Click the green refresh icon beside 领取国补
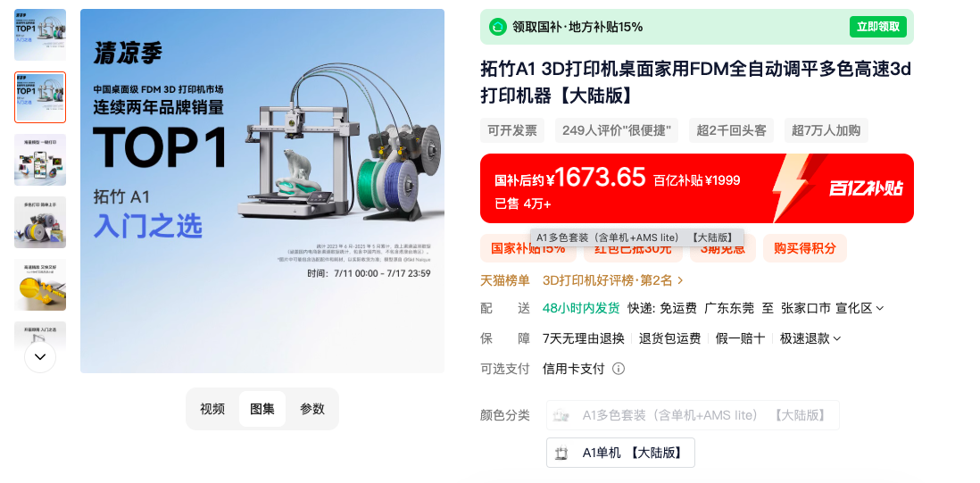980x483 pixels. tap(497, 27)
